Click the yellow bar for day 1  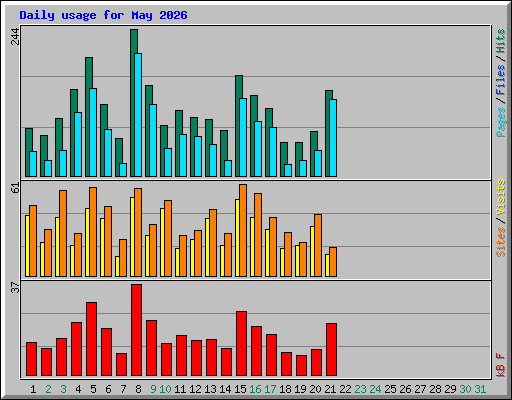pos(27,246)
